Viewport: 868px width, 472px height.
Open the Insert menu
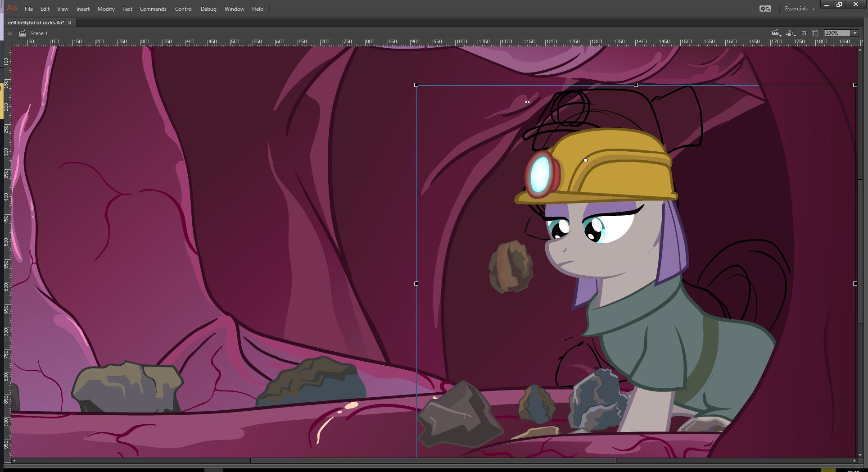tap(83, 9)
